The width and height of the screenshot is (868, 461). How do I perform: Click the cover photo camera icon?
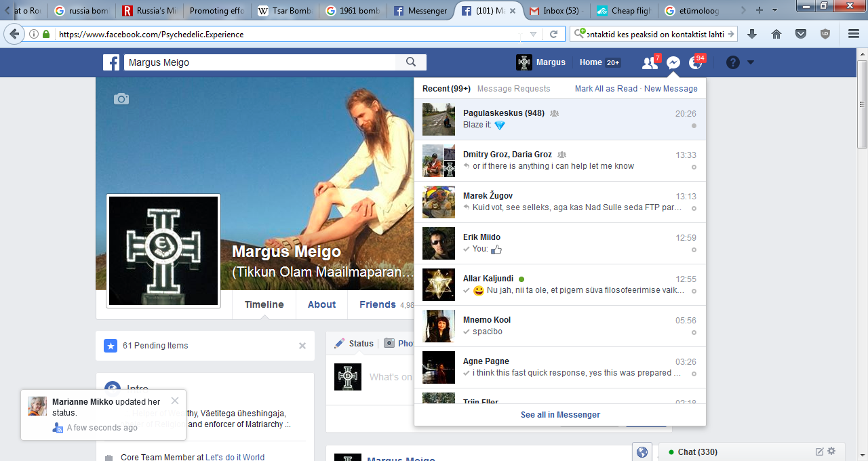pos(121,99)
